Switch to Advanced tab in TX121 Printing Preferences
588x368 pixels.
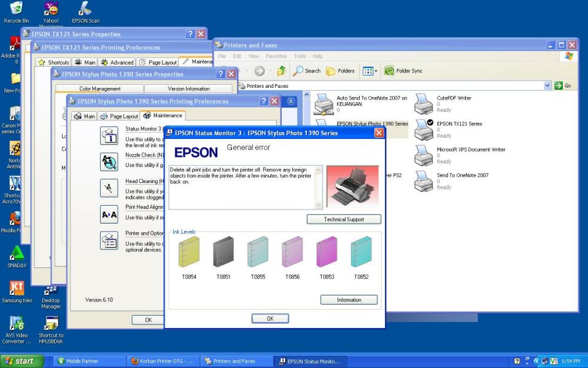pyautogui.click(x=117, y=62)
